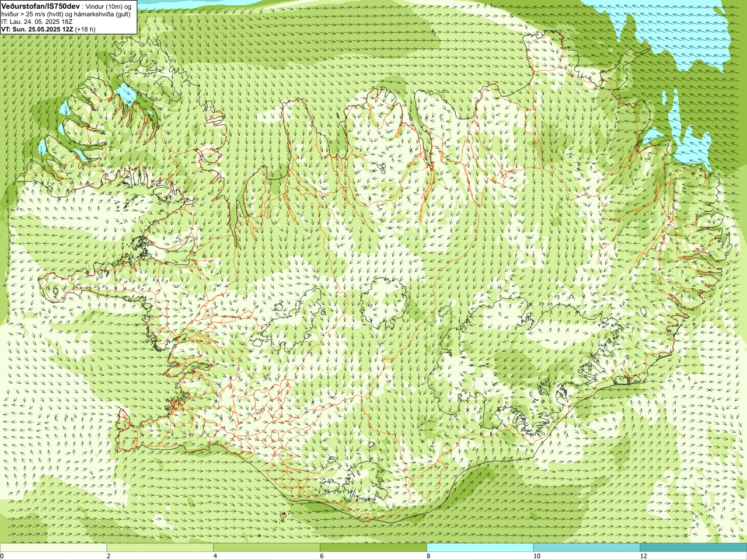
Task: Click the '8' label on color scale
Action: point(429,556)
